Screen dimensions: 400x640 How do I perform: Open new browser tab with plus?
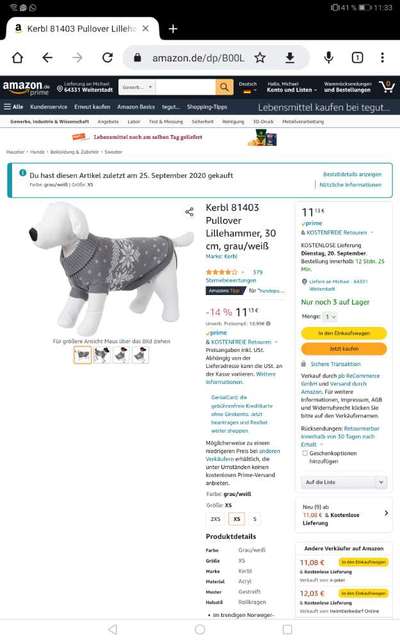pos(173,29)
